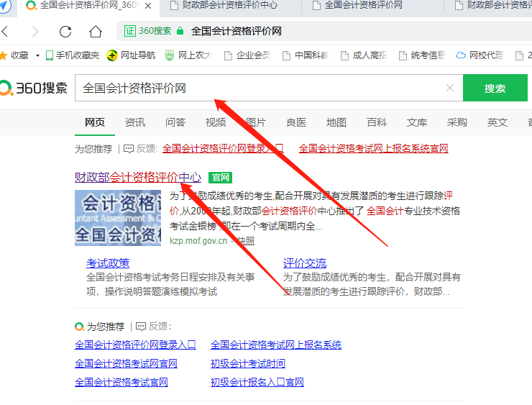
Task: Open the 统考信息 bookmark
Action: (x=422, y=55)
